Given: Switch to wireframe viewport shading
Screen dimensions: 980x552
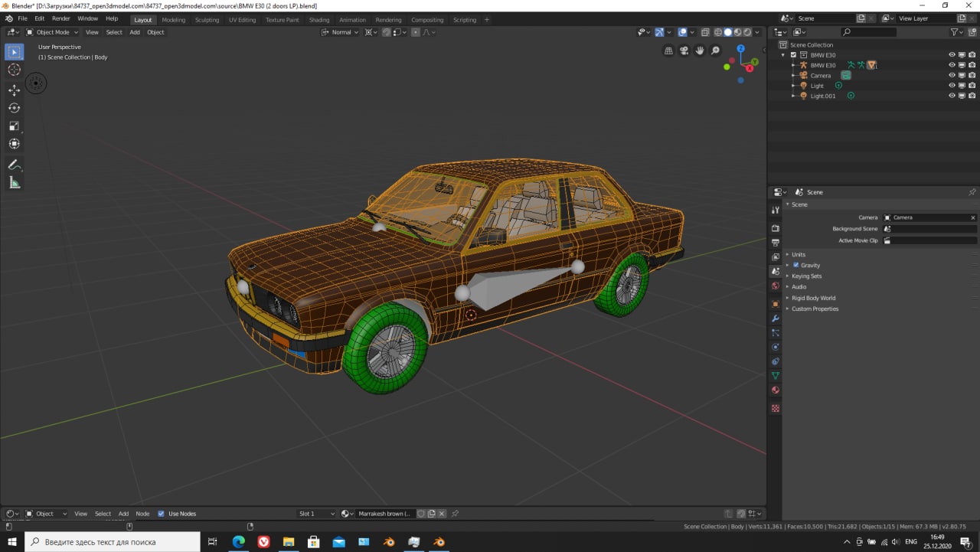Looking at the screenshot, I should click(x=718, y=32).
